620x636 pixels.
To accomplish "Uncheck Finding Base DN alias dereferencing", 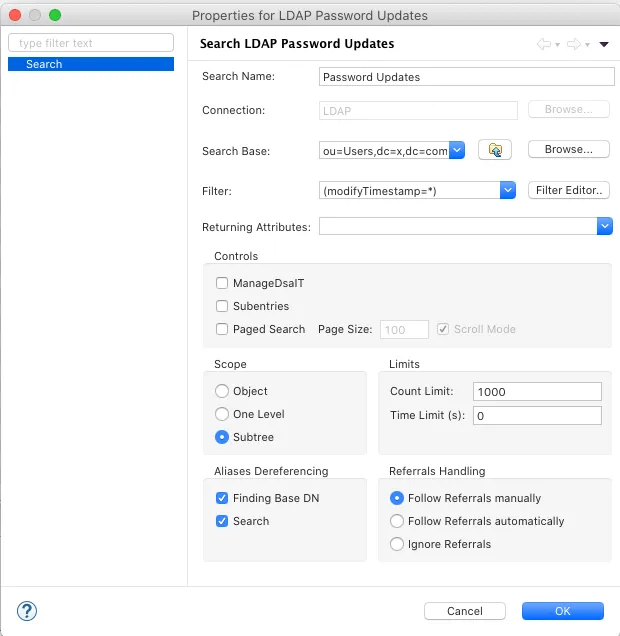I will [222, 498].
